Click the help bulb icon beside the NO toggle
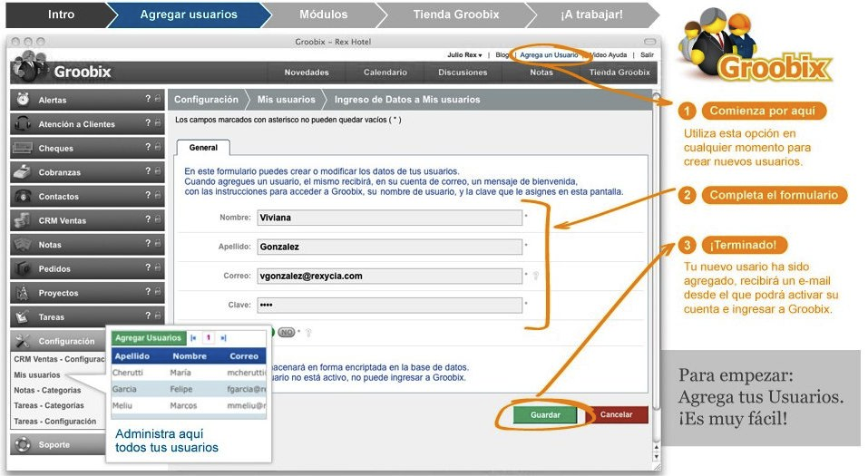 click(x=308, y=333)
